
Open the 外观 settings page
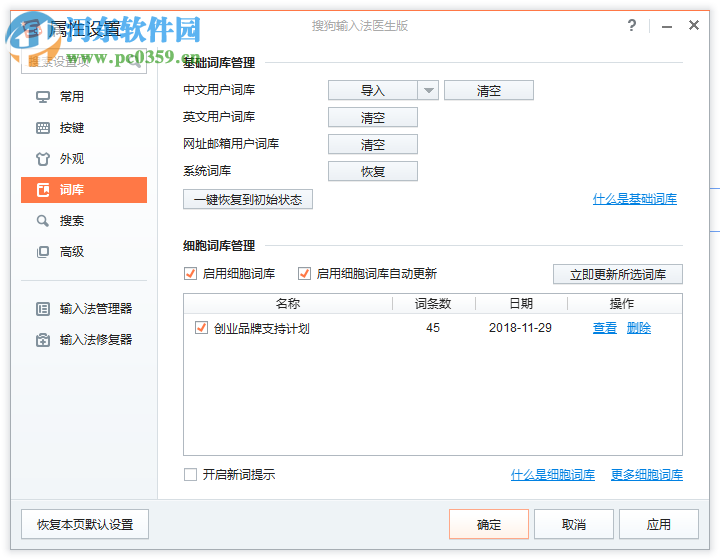84,159
